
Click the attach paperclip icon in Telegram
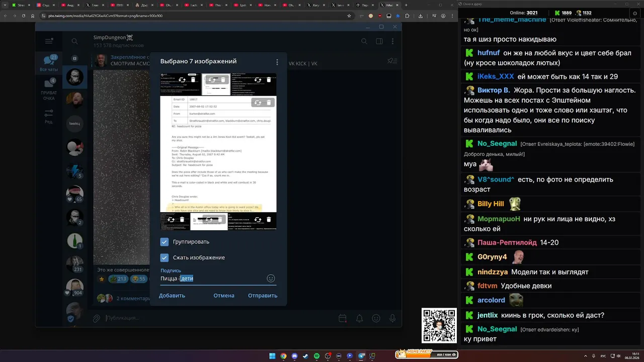(97, 318)
